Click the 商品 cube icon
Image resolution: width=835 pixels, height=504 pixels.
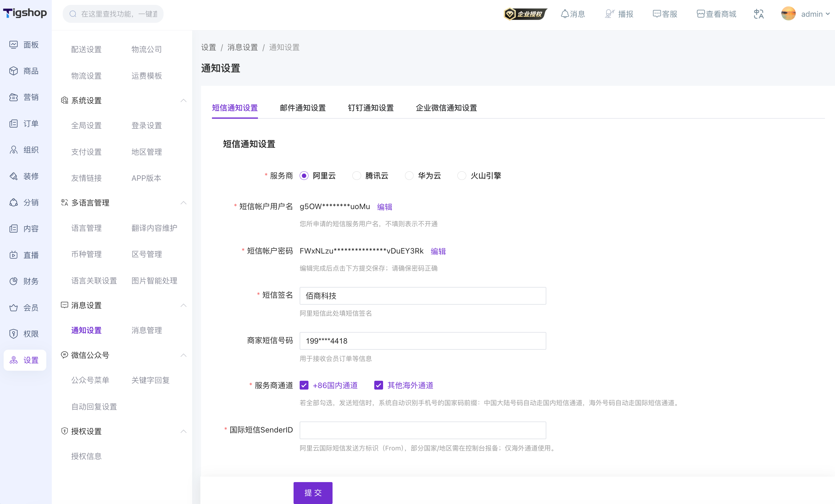click(14, 71)
